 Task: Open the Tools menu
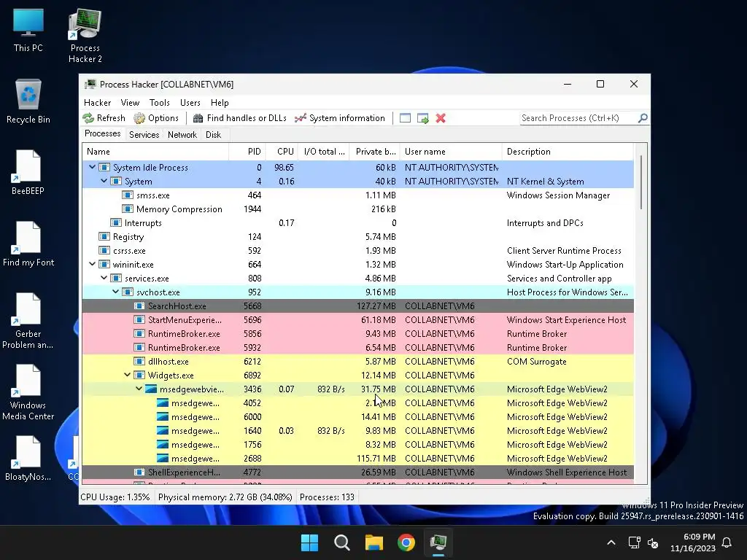click(160, 102)
